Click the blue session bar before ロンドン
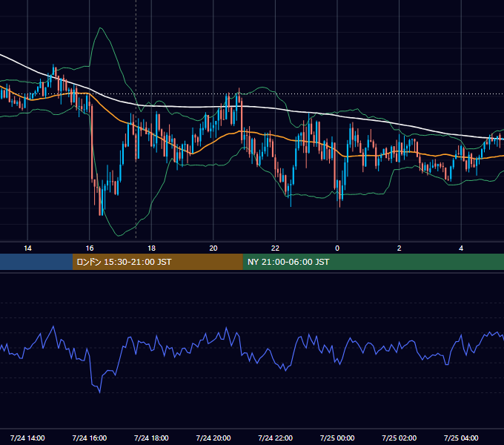The image size is (504, 445). click(x=36, y=262)
